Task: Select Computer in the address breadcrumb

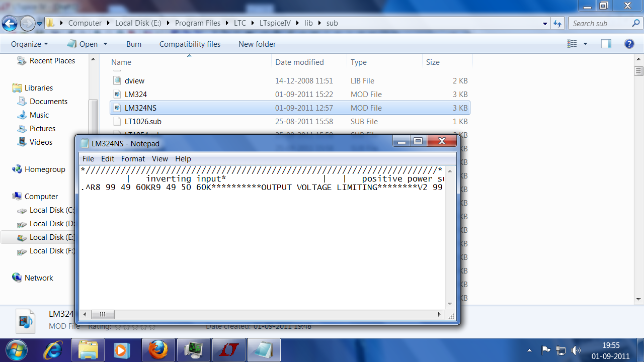Action: click(x=85, y=23)
